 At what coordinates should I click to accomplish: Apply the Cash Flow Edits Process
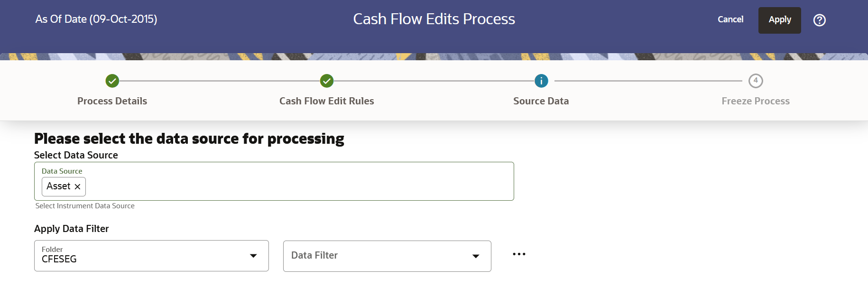pos(779,20)
